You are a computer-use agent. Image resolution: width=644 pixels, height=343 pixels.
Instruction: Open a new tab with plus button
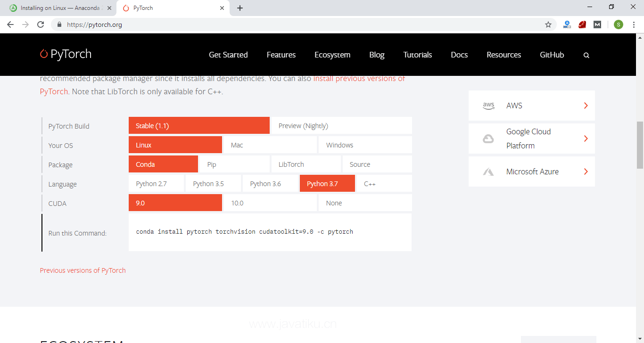tap(240, 8)
